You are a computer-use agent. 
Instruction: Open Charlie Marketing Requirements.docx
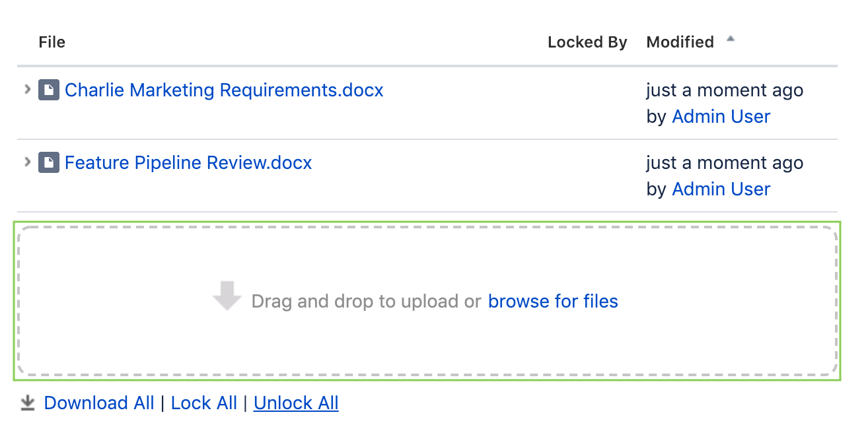224,90
